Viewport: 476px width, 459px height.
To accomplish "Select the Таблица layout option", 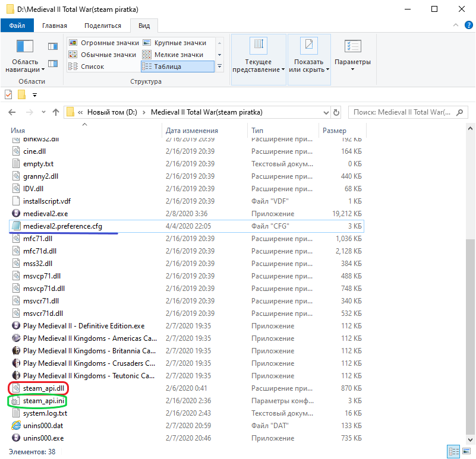I will point(178,67).
